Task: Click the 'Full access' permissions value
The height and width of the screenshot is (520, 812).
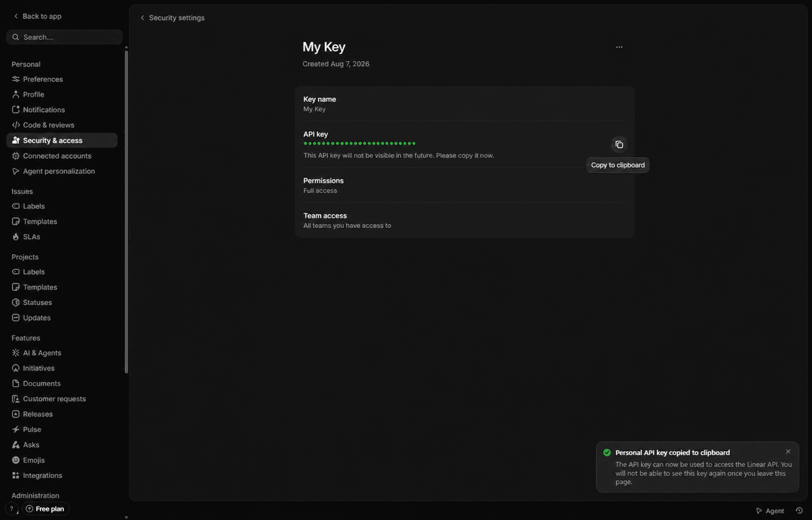Action: point(320,191)
